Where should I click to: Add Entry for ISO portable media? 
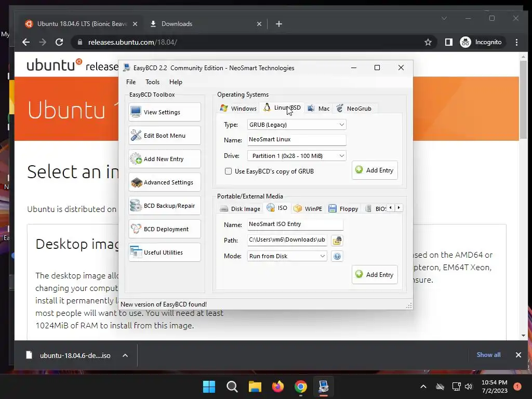coord(375,274)
